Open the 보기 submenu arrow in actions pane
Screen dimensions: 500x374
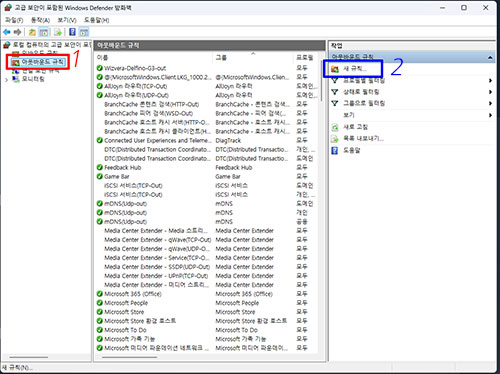(x=490, y=115)
